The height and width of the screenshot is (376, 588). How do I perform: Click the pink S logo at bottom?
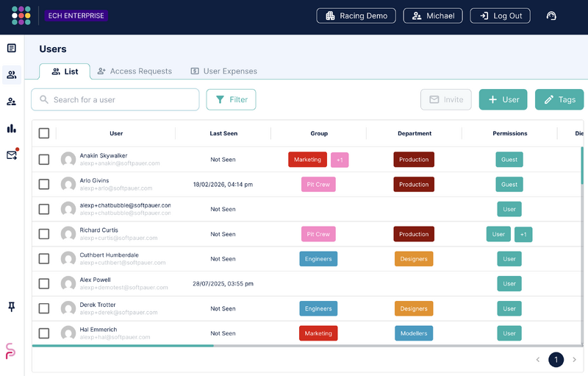10,351
